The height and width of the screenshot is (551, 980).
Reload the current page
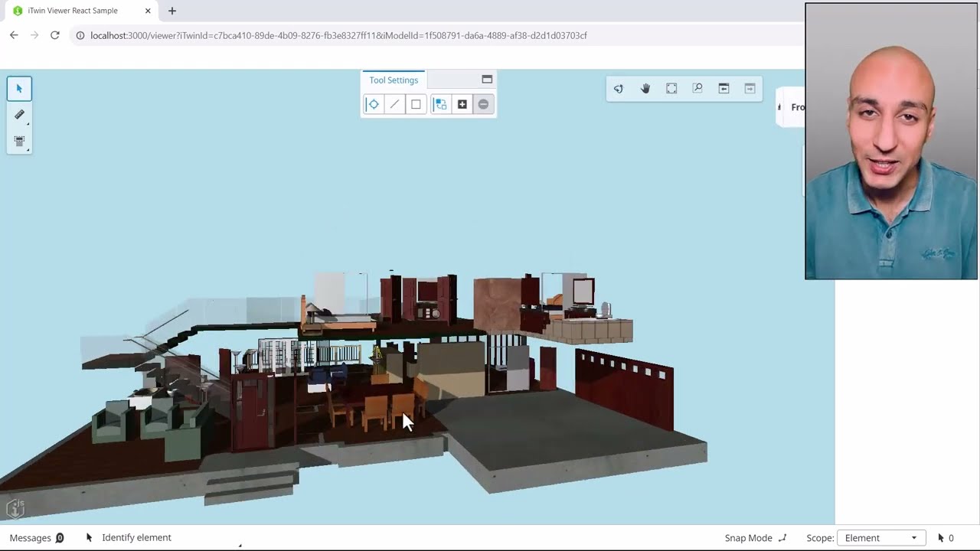click(x=54, y=35)
